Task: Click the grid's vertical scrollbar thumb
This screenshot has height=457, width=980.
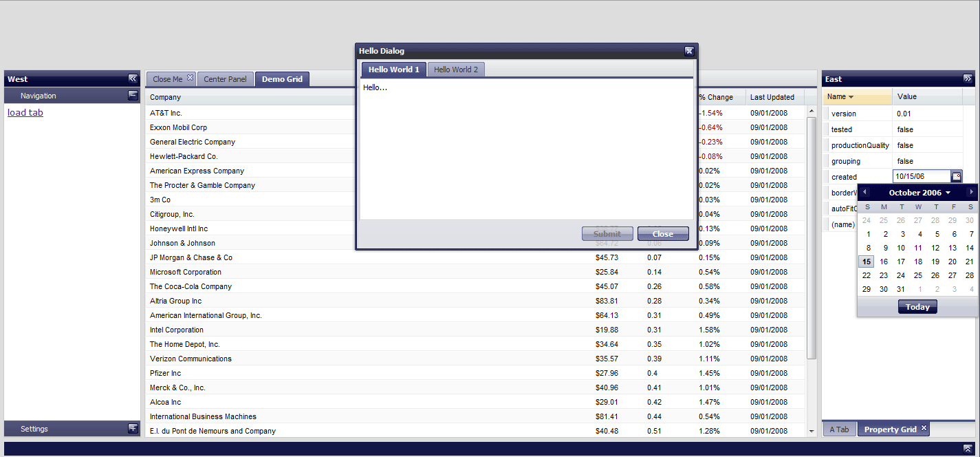Action: [x=812, y=238]
